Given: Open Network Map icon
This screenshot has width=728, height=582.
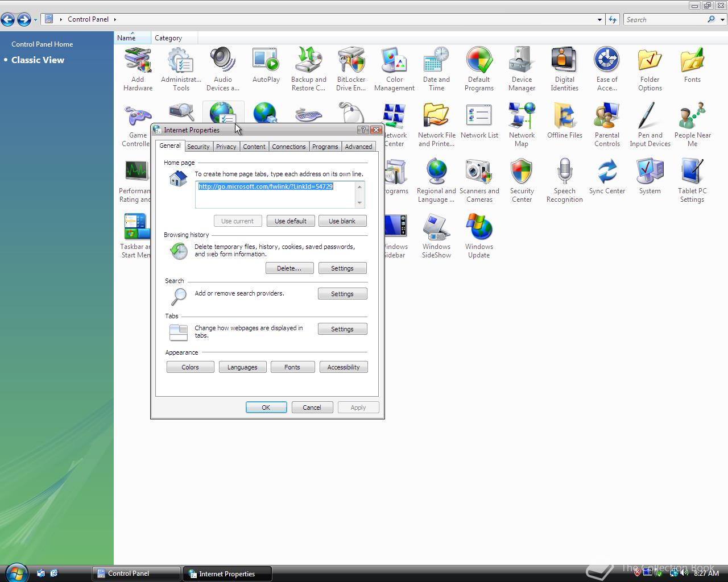Looking at the screenshot, I should point(522,125).
